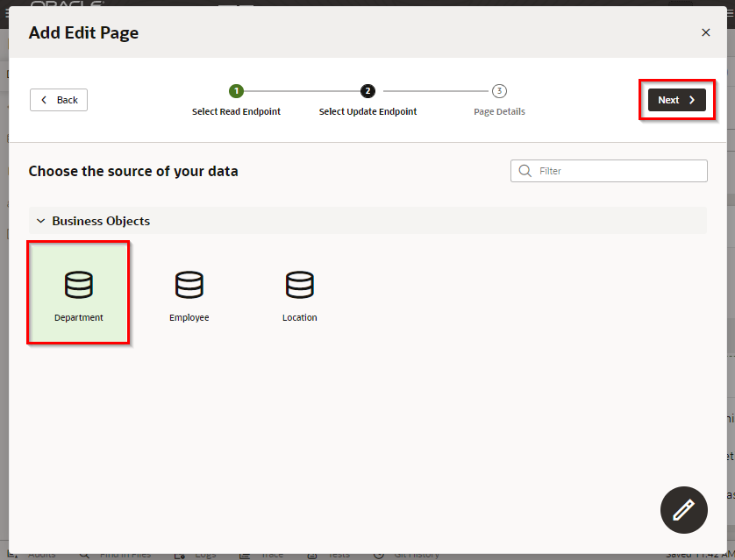The width and height of the screenshot is (735, 560).
Task: Click the pencil edit floating button
Action: [x=683, y=510]
